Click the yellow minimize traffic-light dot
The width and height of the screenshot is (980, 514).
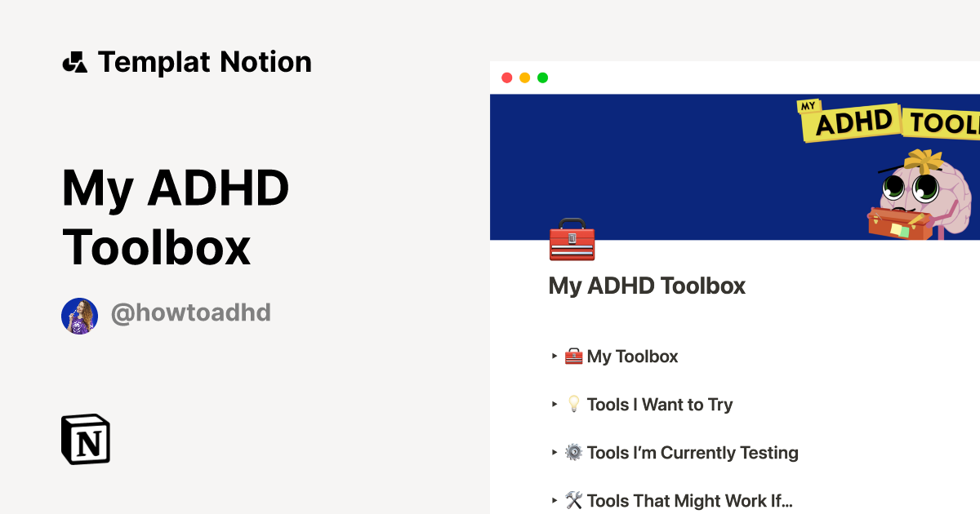[525, 78]
